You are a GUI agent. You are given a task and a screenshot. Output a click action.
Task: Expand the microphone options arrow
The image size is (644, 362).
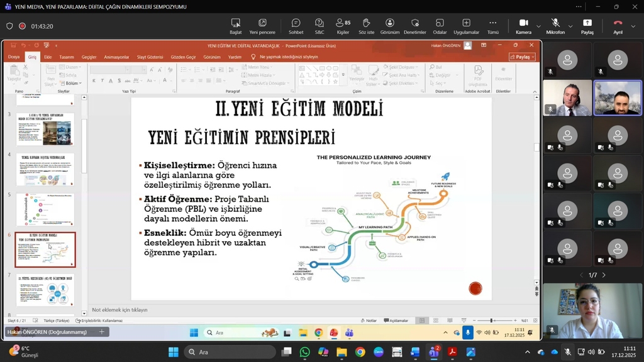pyautogui.click(x=570, y=26)
